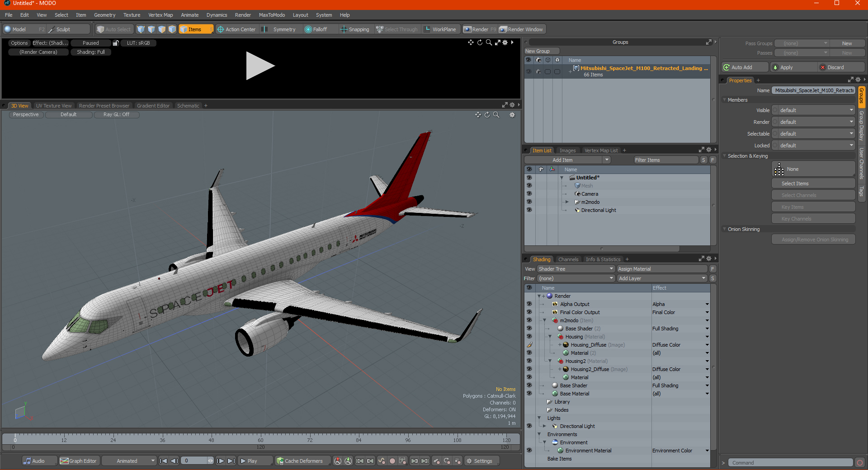Toggle visibility of Environment Material
This screenshot has width=868, height=470.
[529, 451]
